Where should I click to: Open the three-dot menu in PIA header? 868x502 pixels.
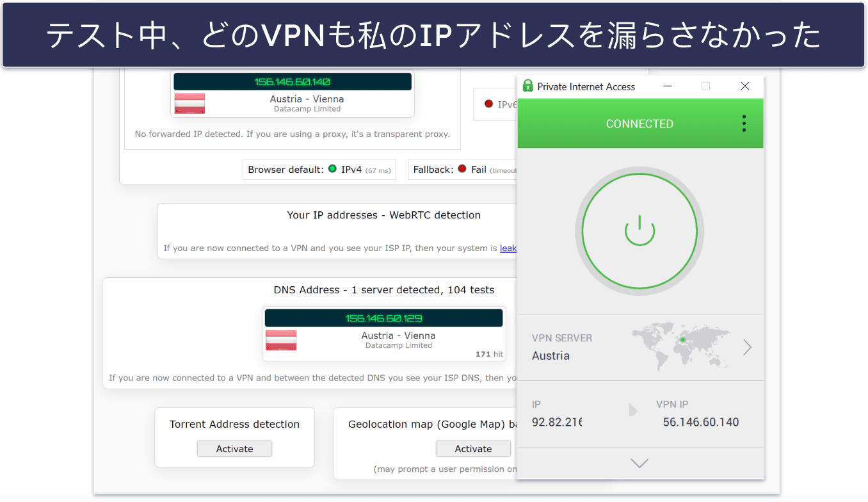coord(744,124)
